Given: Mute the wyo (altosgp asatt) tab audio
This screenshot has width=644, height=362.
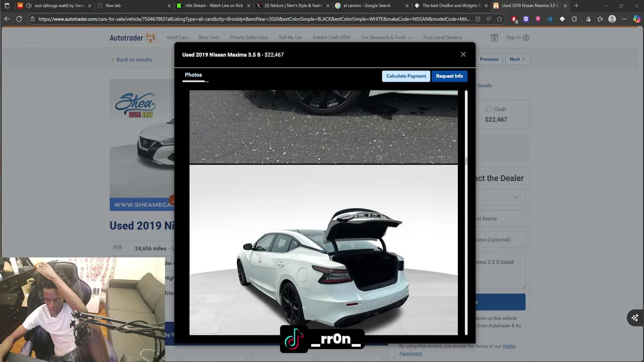Looking at the screenshot, I should point(28,6).
